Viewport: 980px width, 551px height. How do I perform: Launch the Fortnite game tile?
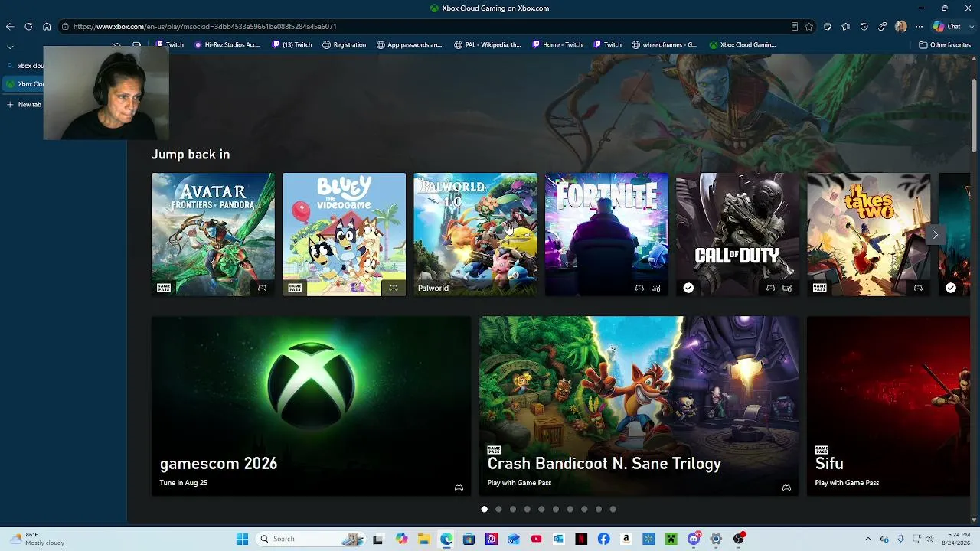pos(606,234)
